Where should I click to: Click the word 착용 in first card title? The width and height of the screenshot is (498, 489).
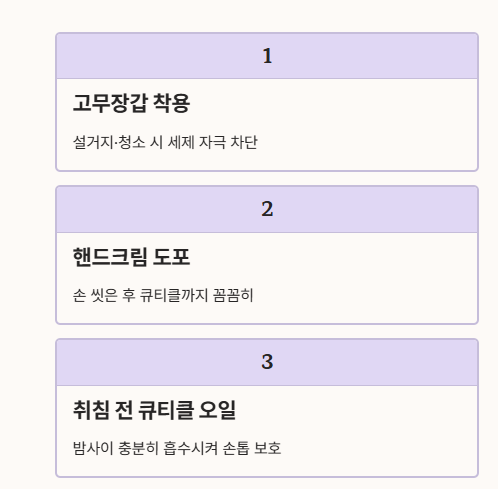point(171,103)
